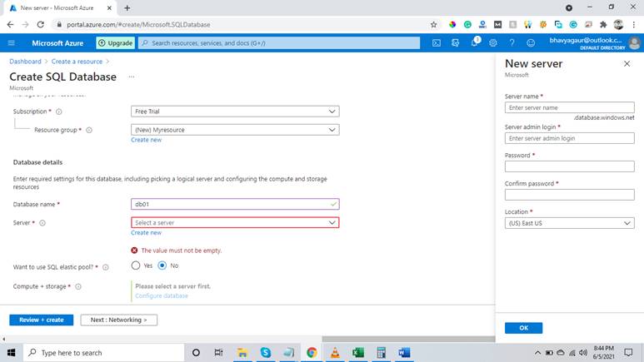Close the New server panel
The width and height of the screenshot is (644, 362).
[627, 63]
